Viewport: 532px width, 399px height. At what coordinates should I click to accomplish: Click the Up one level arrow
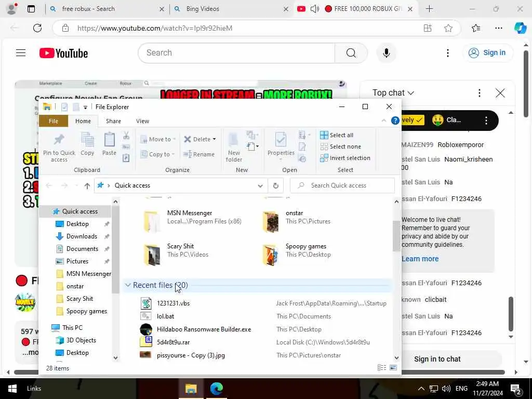(87, 185)
